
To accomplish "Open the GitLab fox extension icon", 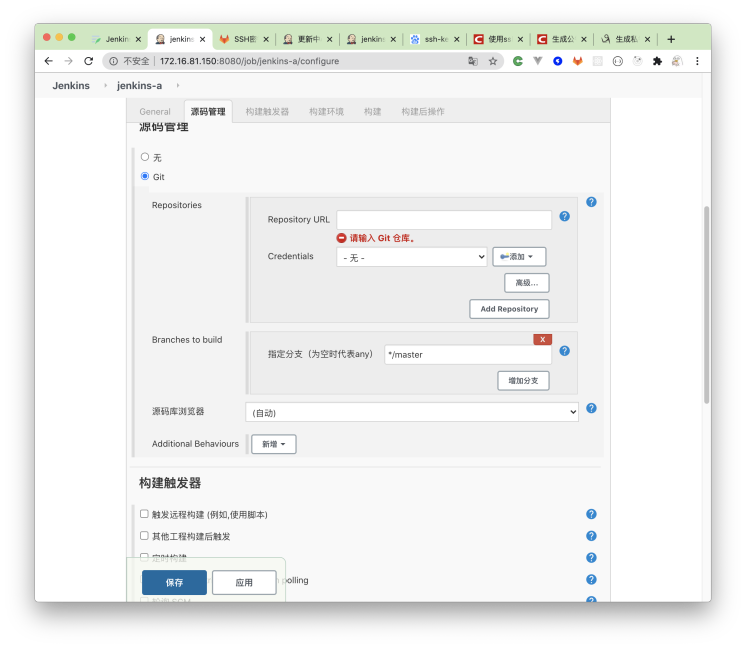I will 578,61.
